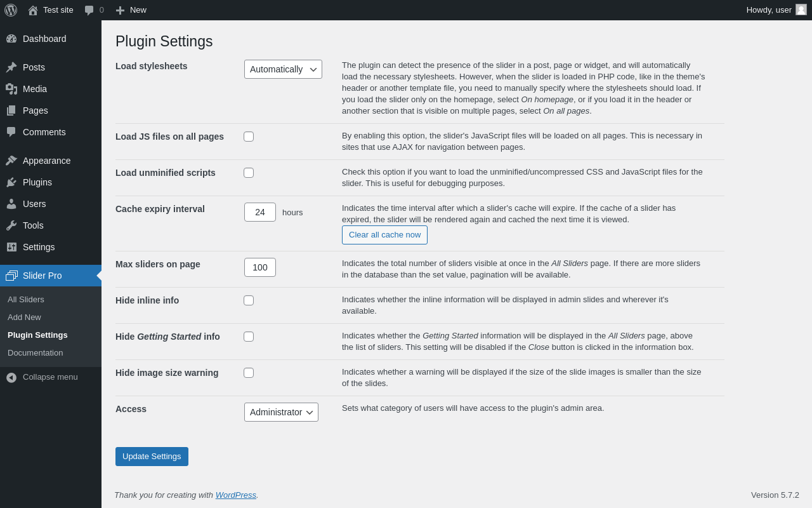Click the Posts pushpin icon
This screenshot has width=812, height=508.
[11, 67]
